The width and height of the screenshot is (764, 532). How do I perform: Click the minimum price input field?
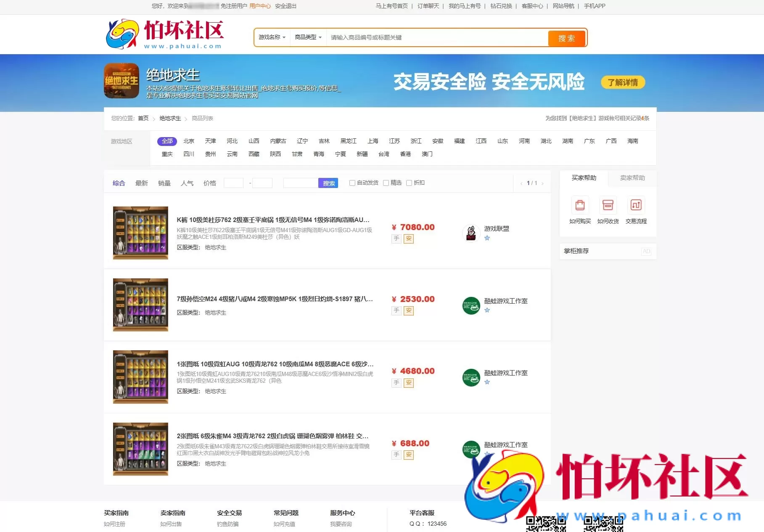[x=234, y=183]
